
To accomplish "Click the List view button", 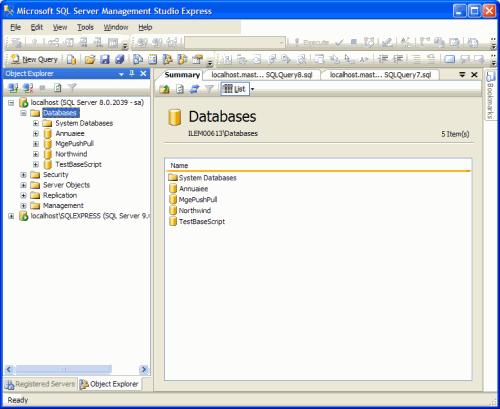I will (x=235, y=89).
